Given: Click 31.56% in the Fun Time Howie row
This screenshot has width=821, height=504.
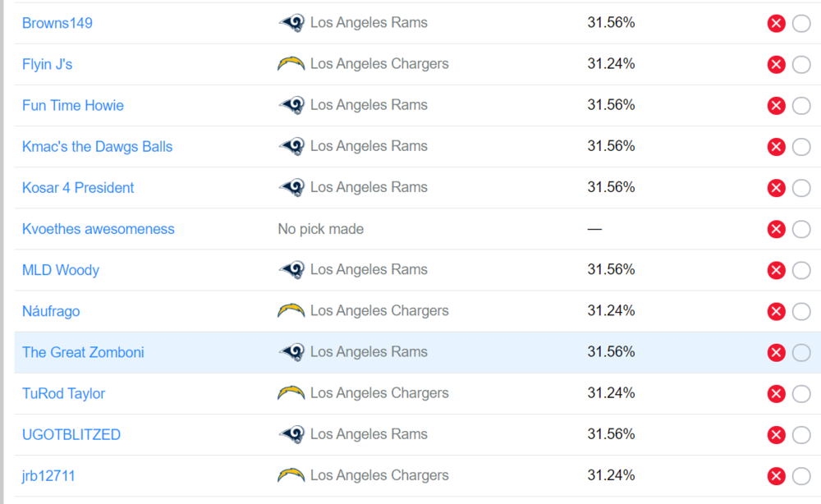Looking at the screenshot, I should 611,105.
